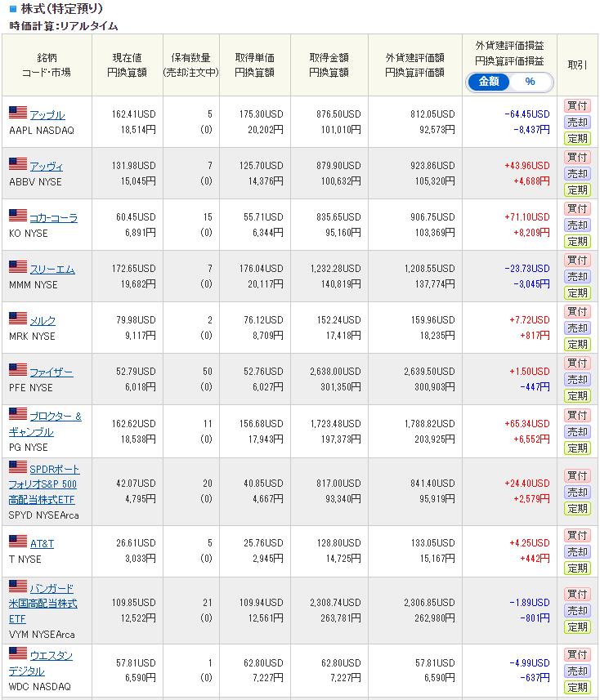The height and width of the screenshot is (700, 600).
Task: Click the 取得単価 column header
Action: coord(255,65)
